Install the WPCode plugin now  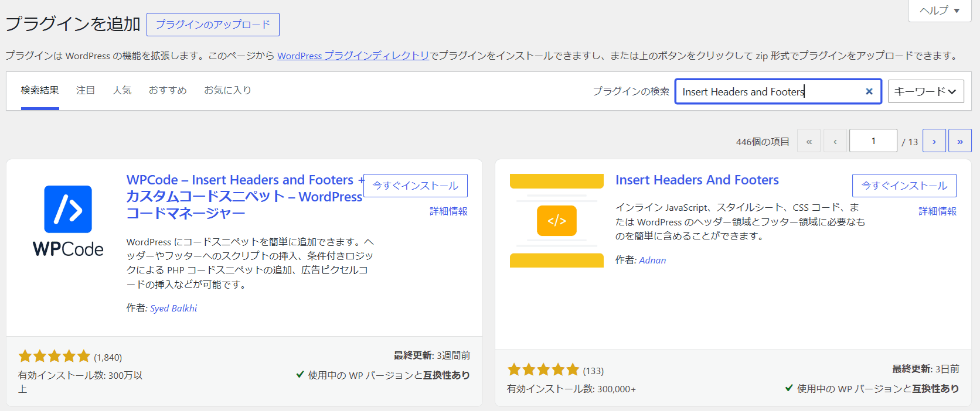(416, 186)
